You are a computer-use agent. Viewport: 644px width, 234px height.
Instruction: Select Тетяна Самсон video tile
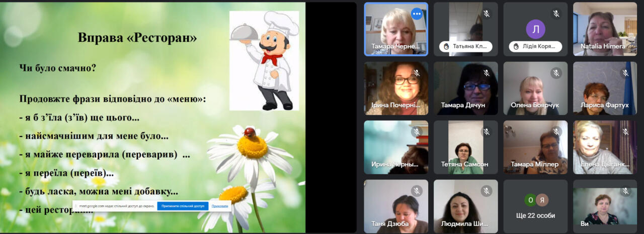coord(466,147)
